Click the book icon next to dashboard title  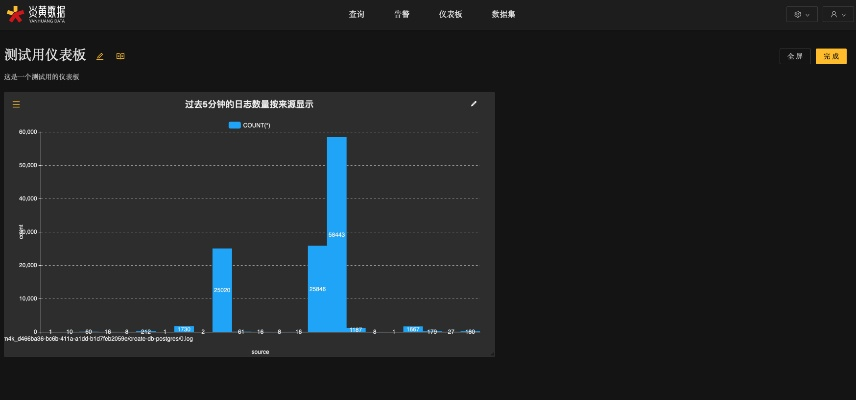(x=120, y=57)
